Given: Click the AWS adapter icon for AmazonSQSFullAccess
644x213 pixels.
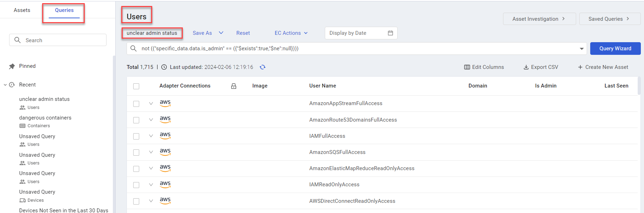Looking at the screenshot, I should pyautogui.click(x=165, y=151).
